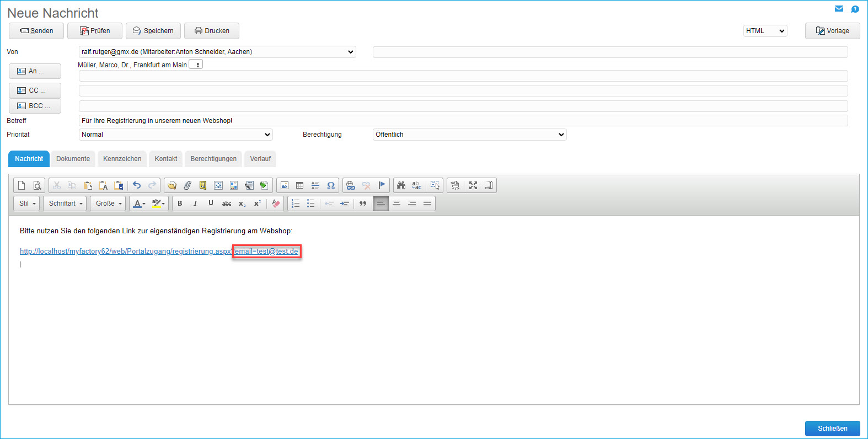Expand the Priorität dropdown set to Normal

[175, 135]
